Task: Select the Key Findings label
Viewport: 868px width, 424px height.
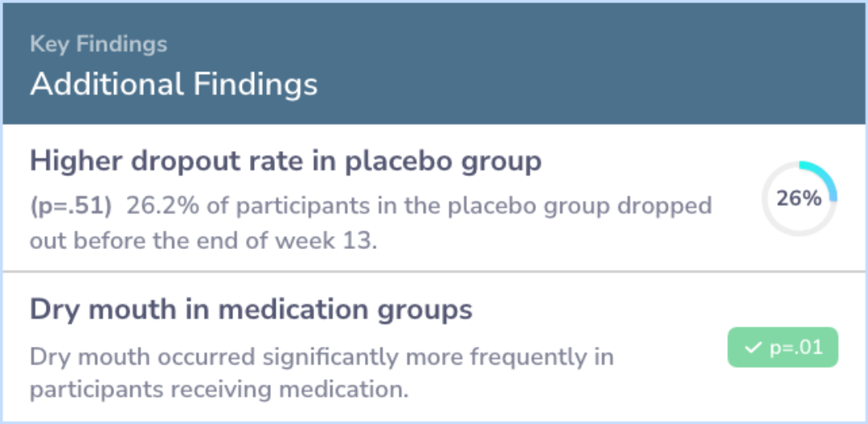Action: (99, 44)
